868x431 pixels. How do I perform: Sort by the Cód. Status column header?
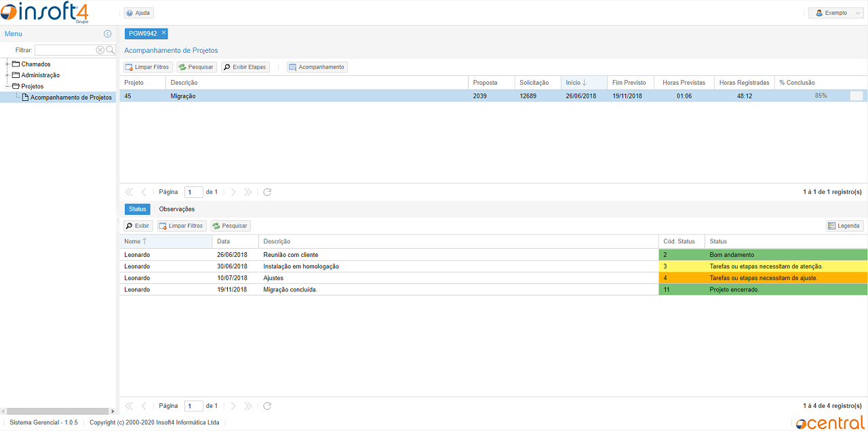pos(682,241)
